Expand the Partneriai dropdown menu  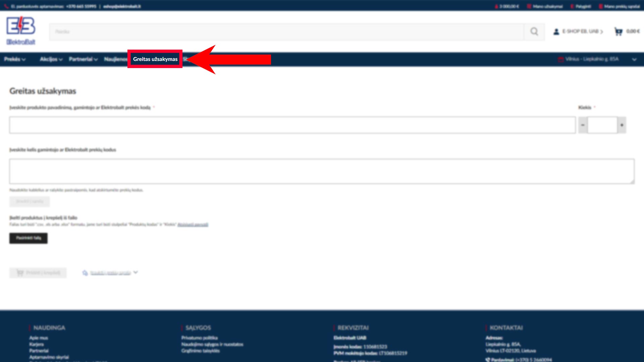(83, 59)
